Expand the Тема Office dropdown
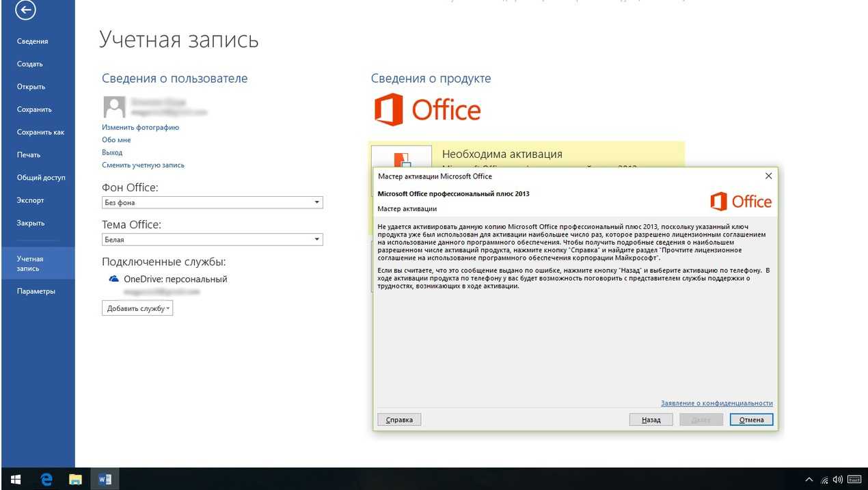 [x=212, y=240]
